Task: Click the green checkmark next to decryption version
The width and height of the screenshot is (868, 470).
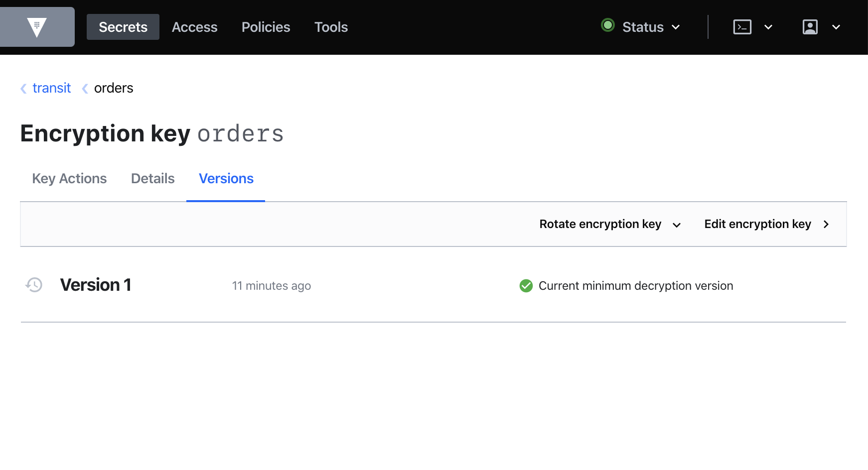Action: click(x=526, y=286)
